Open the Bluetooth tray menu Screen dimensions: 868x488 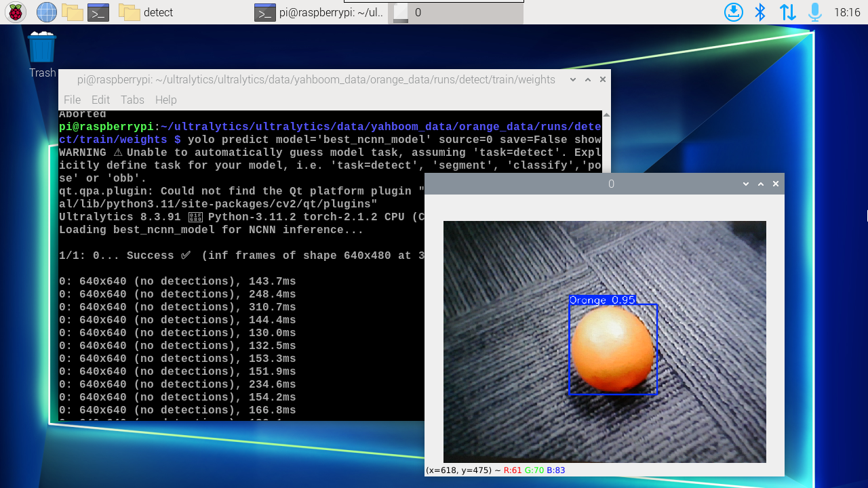click(760, 12)
